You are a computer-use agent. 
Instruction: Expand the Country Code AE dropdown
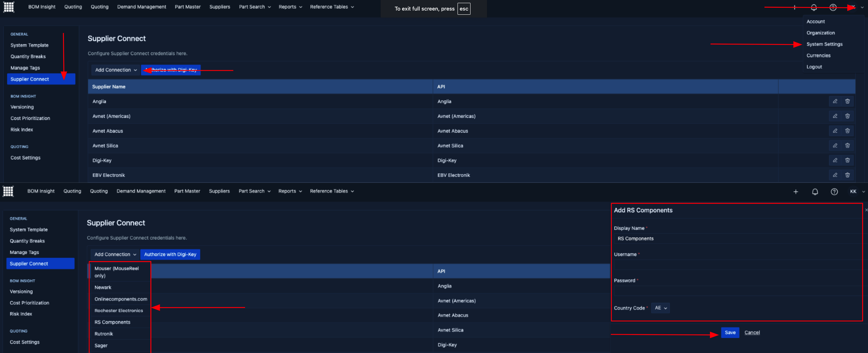coord(660,308)
